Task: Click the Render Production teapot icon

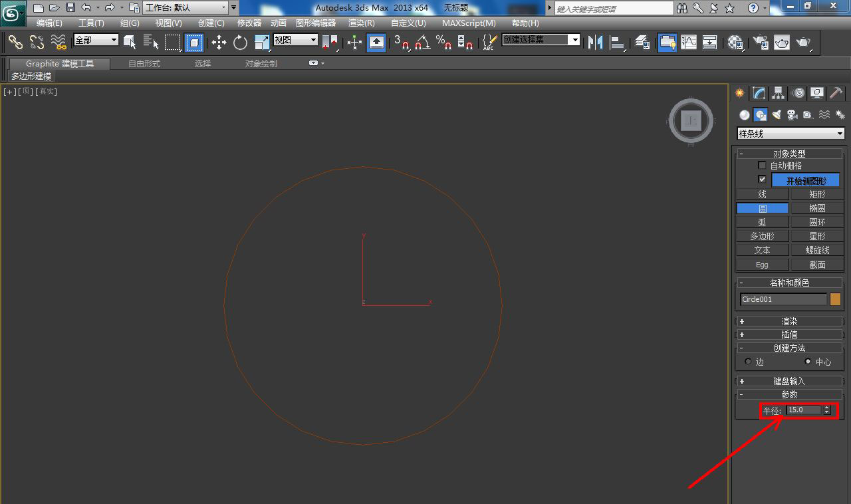Action: pos(804,42)
